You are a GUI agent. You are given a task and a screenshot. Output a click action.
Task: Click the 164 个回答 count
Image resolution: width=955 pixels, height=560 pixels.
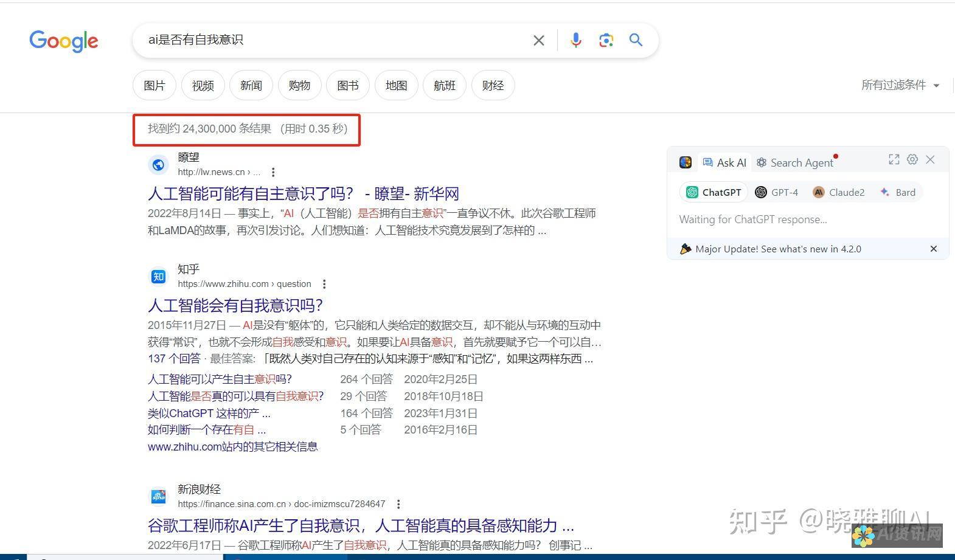pos(367,413)
